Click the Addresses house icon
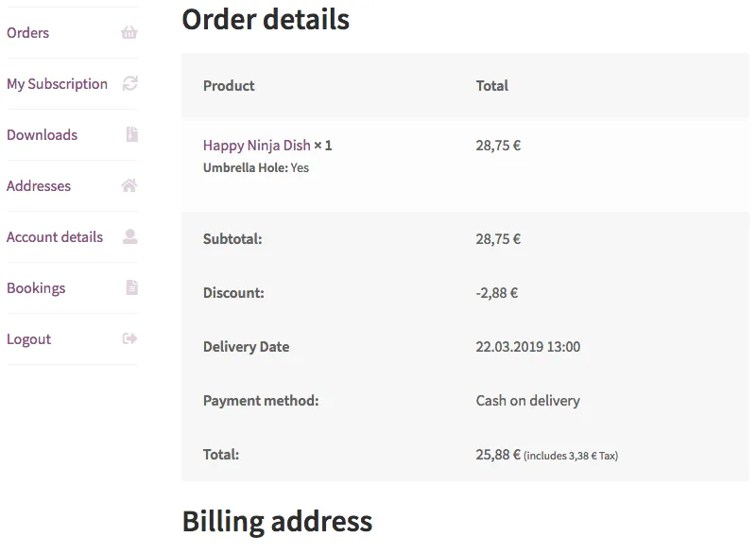Image resolution: width=756 pixels, height=554 pixels. pos(129,186)
